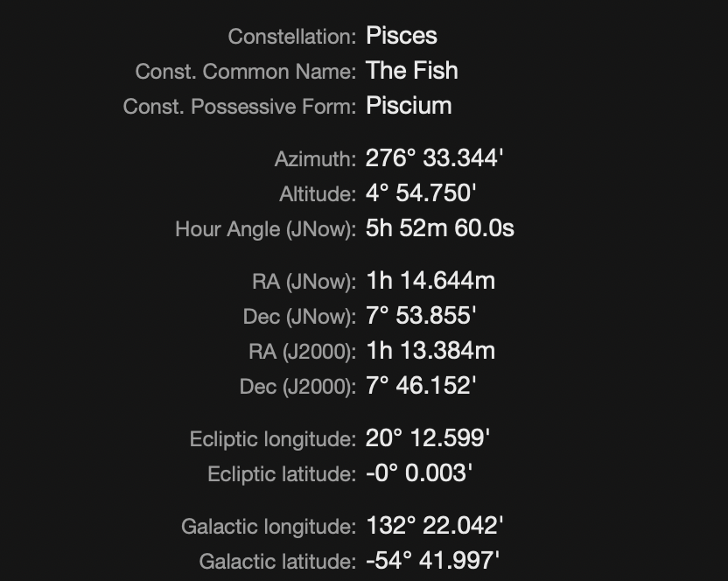Select the Dec (JNow) value 7° 53.855'

click(421, 316)
